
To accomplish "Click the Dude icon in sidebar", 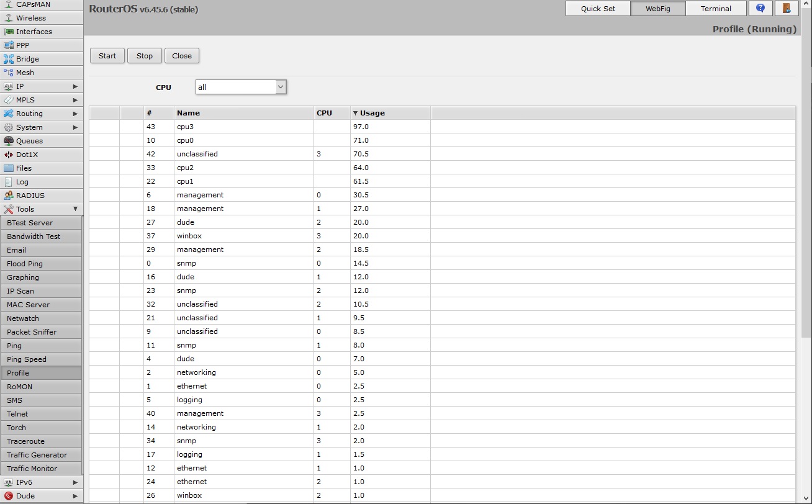I will [9, 496].
